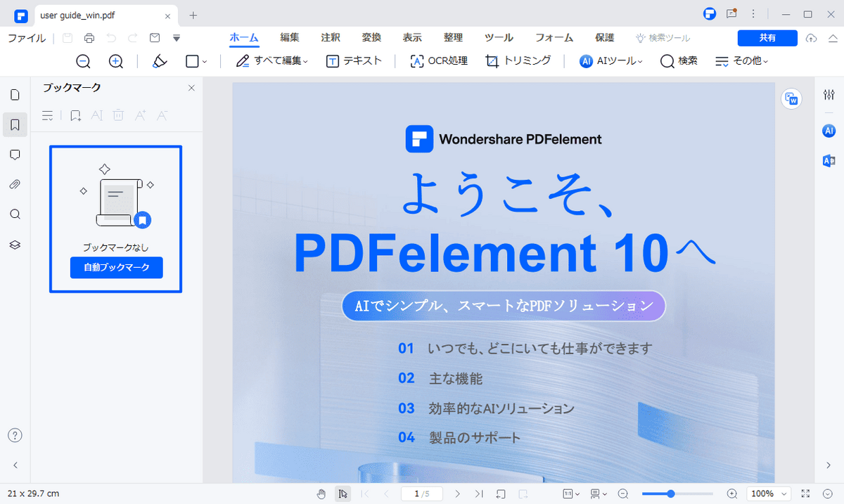Open the page thumbnails panel
Viewport: 844px width, 504px height.
(15, 94)
